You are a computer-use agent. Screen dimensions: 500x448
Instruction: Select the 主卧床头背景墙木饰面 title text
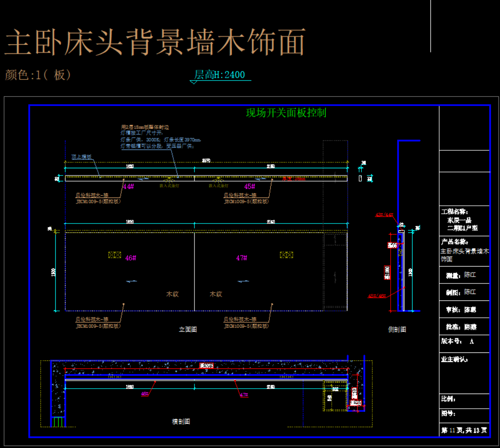coord(155,43)
